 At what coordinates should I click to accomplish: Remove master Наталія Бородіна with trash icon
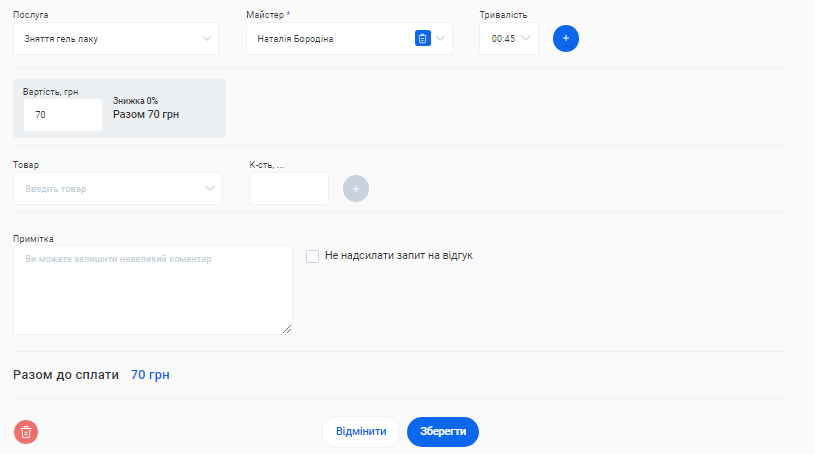(422, 39)
